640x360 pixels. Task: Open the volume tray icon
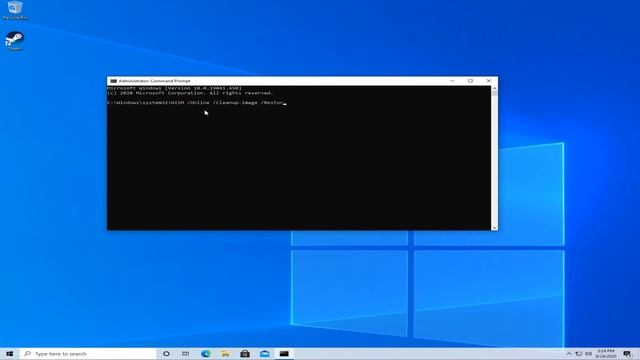[x=589, y=353]
